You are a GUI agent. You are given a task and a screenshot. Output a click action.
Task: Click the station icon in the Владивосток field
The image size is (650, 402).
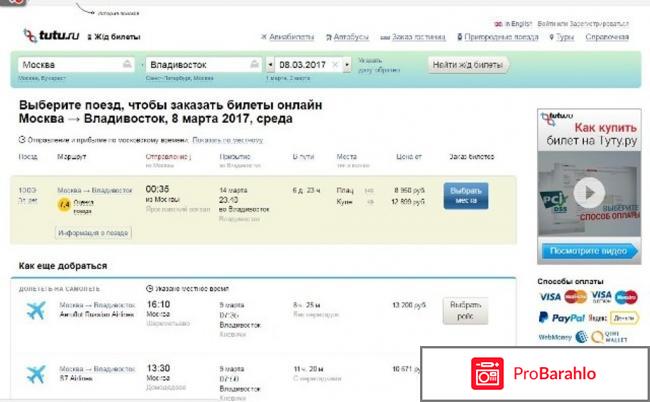coord(254,64)
